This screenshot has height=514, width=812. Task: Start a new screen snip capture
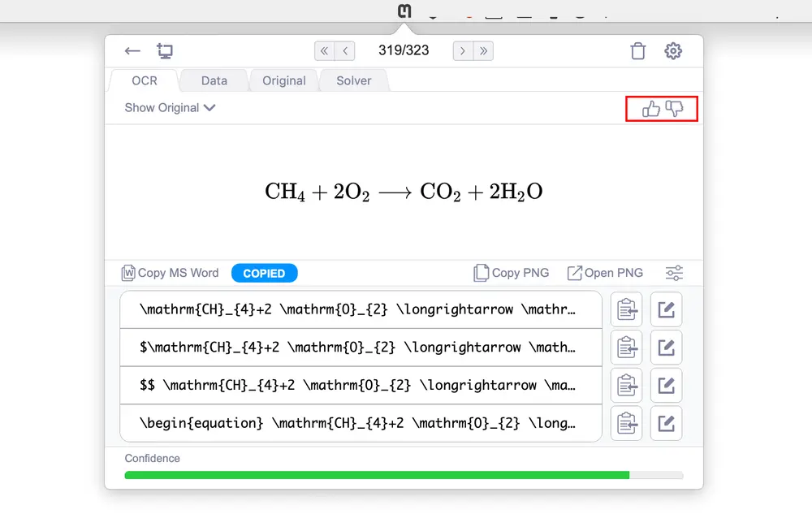(165, 50)
